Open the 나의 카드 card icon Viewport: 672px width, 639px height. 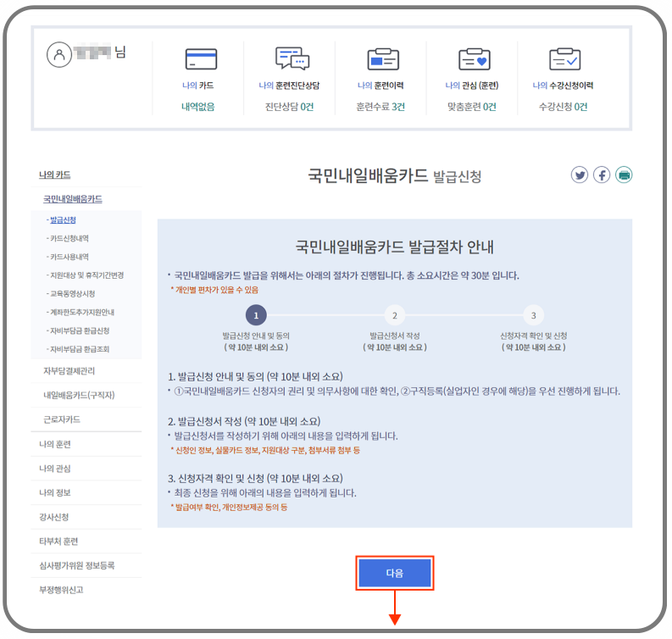[x=201, y=59]
